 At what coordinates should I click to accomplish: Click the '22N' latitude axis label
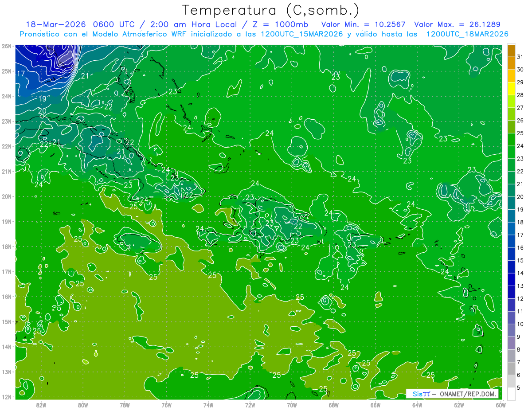7,146
